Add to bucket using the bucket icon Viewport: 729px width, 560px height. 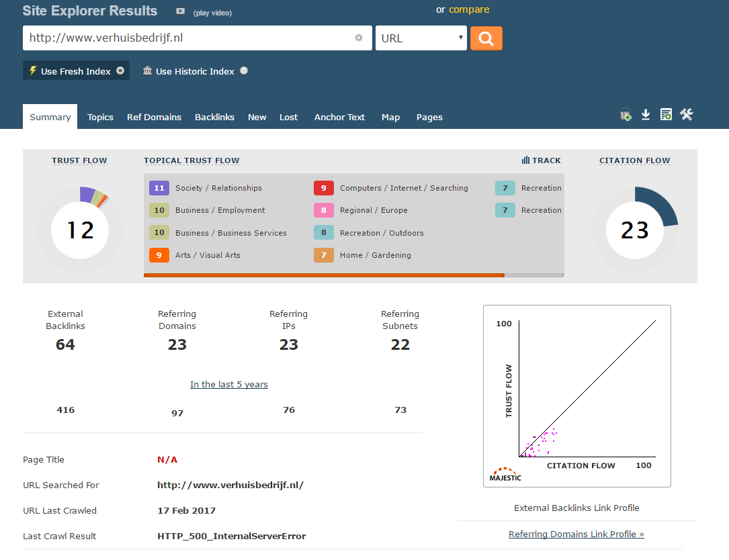(x=626, y=115)
